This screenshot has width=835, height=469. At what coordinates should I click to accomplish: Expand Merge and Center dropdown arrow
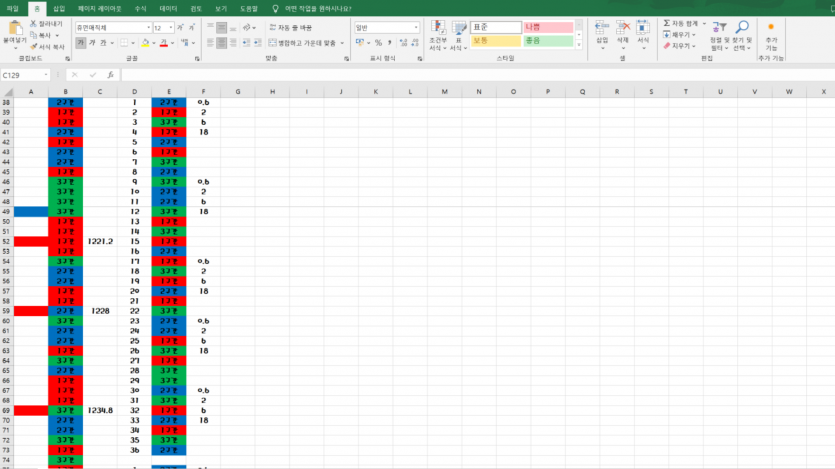click(342, 43)
